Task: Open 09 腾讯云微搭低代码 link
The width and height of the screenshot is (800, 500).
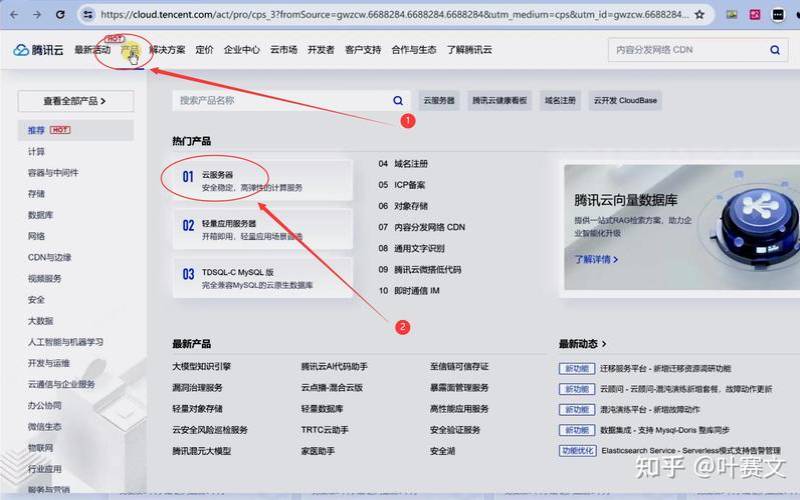Action: 419,269
